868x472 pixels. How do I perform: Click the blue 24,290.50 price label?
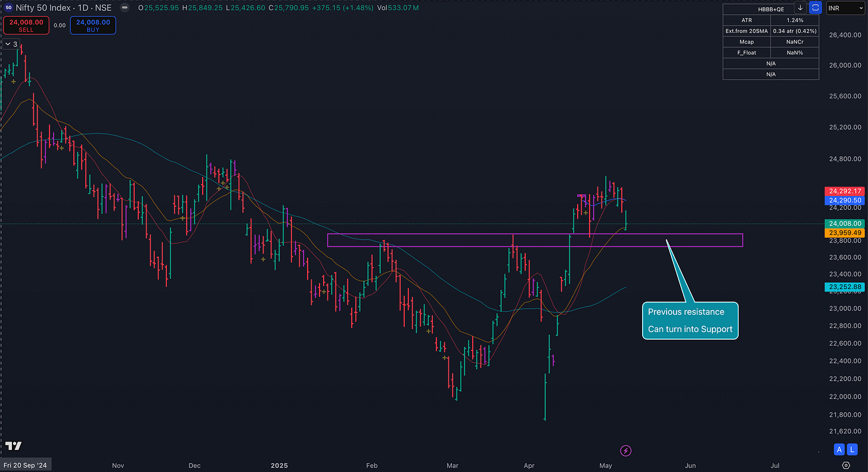click(844, 201)
